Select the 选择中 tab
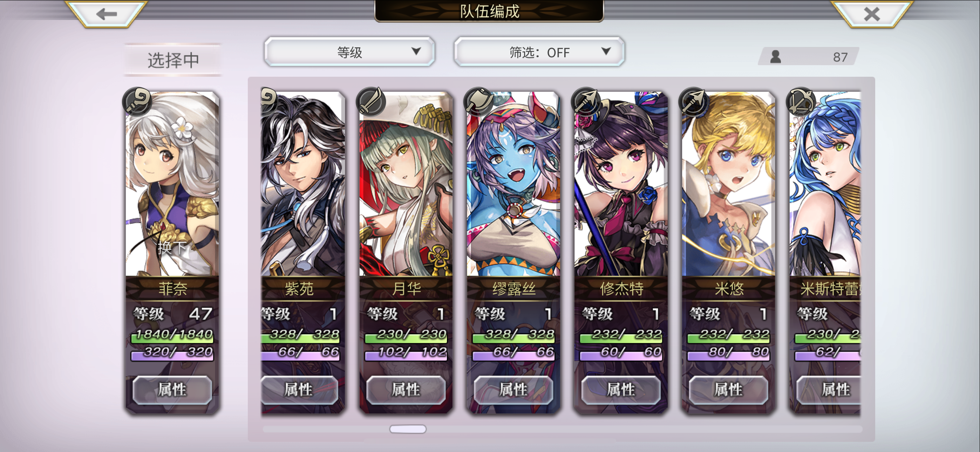The height and width of the screenshot is (452, 980). pos(173,60)
